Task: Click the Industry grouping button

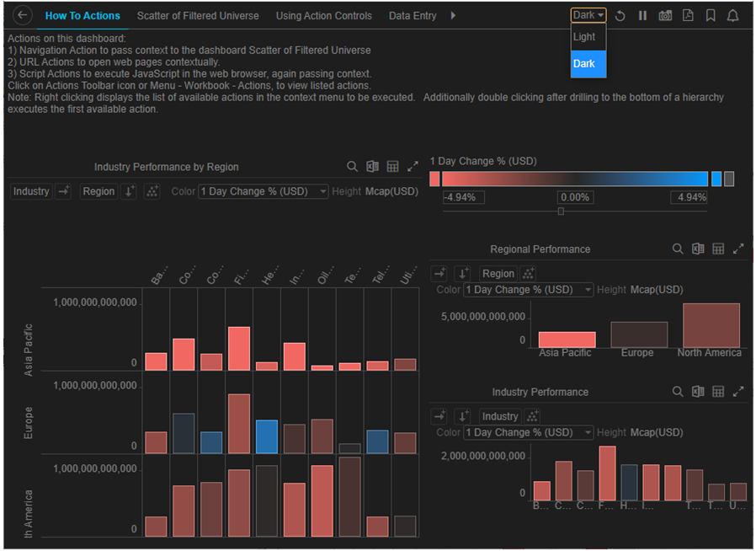Action: [x=31, y=191]
